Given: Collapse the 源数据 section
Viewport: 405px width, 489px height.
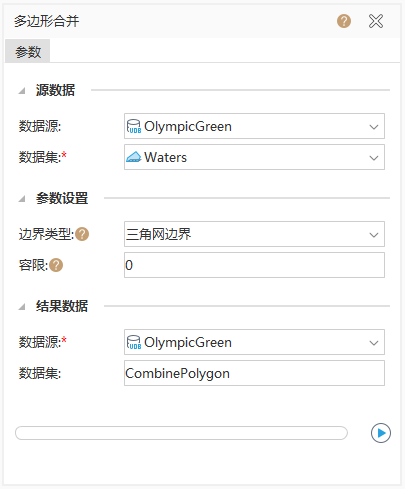Looking at the screenshot, I should pos(22,90).
